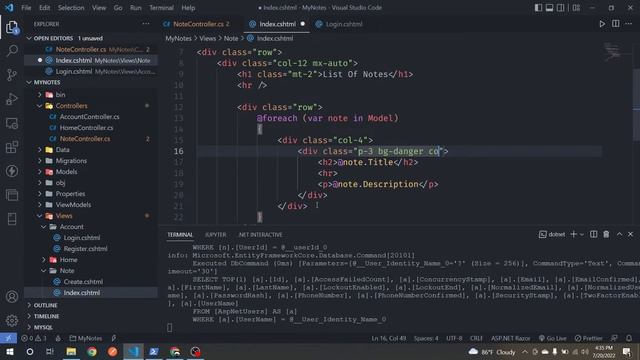Open the Manage gear settings icon
The image size is (640, 360).
click(12, 321)
